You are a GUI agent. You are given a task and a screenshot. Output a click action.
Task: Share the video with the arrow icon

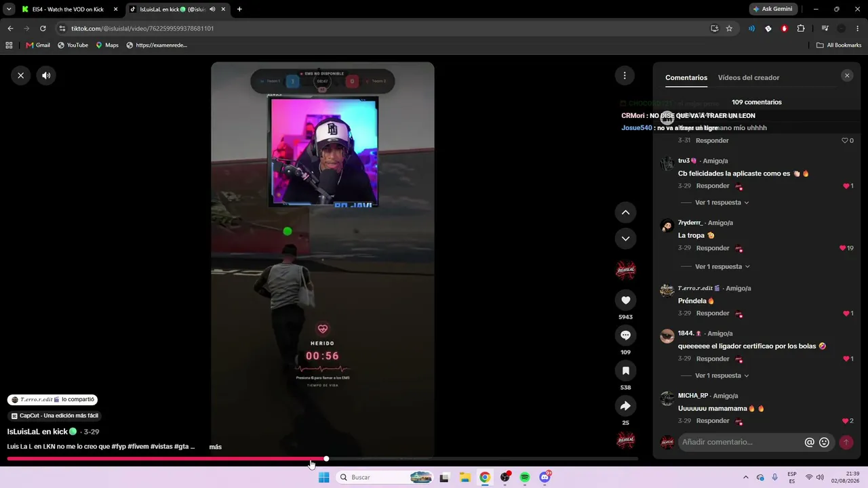[x=625, y=406]
